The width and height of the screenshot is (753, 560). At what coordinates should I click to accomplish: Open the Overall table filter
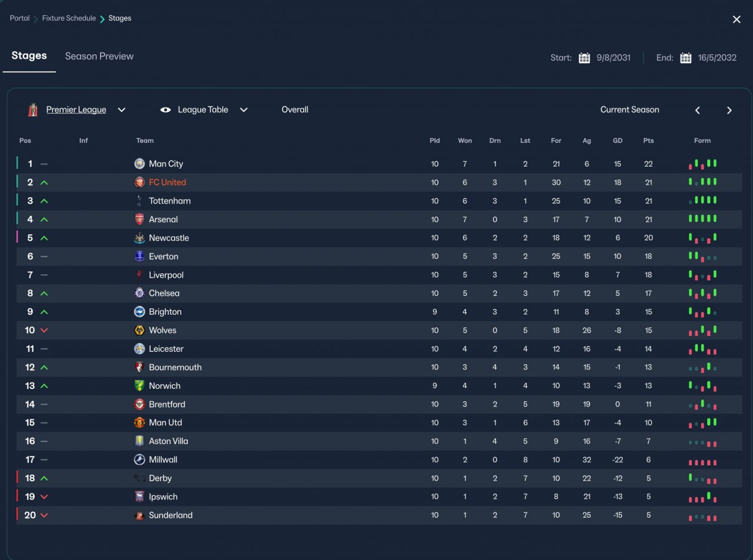click(295, 110)
